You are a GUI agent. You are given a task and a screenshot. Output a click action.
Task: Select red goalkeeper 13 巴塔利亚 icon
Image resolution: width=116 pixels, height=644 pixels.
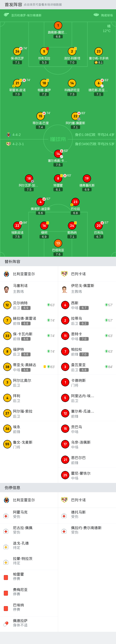click(x=58, y=243)
